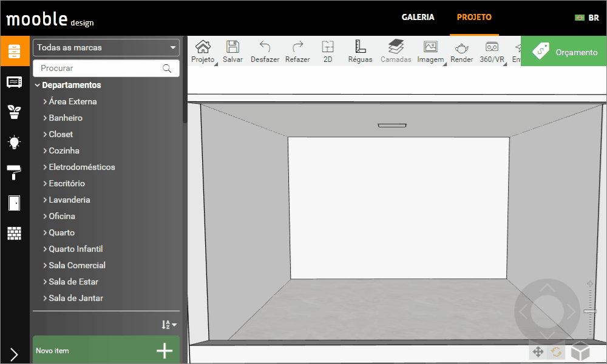This screenshot has width=607, height=364.
Task: Click Salvar floppy disk icon
Action: [x=232, y=52]
